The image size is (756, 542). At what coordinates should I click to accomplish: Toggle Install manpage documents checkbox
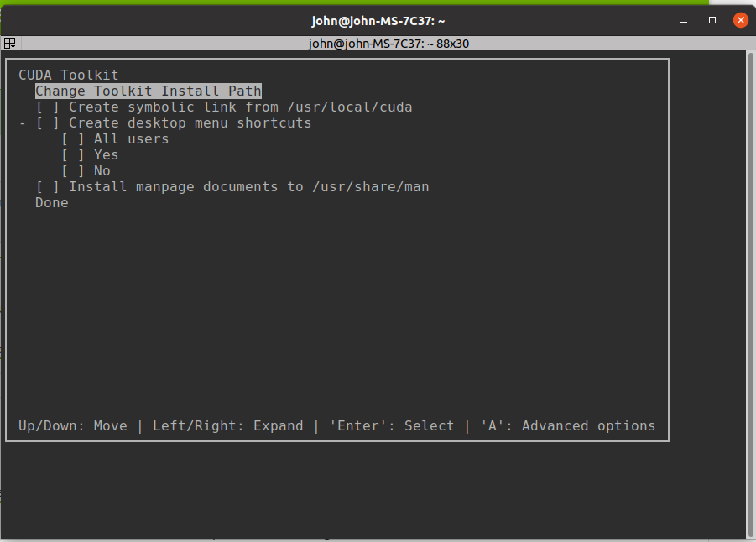(x=48, y=187)
